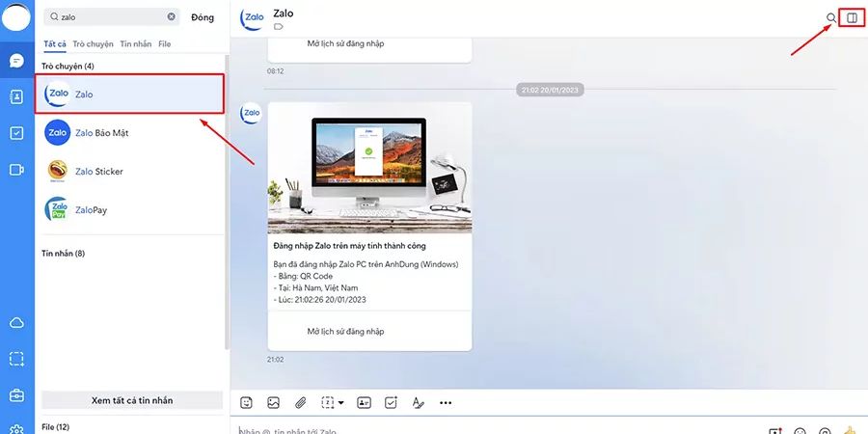Click the create to-do icon in chat toolbar
The image size is (868, 434).
(x=391, y=403)
